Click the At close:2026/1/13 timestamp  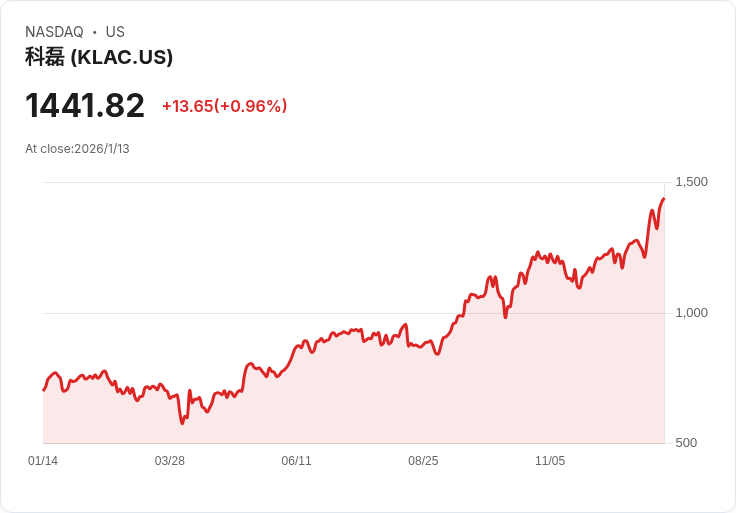tap(77, 149)
